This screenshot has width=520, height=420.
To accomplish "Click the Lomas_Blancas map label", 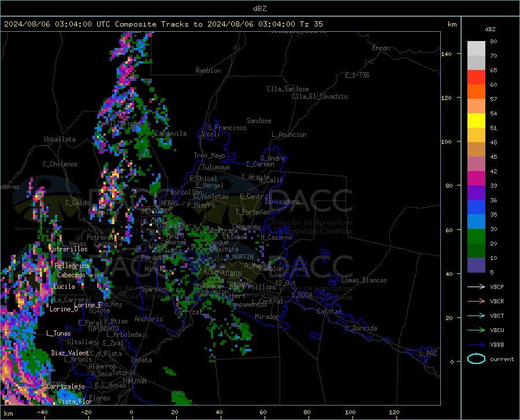I will tap(364, 280).
